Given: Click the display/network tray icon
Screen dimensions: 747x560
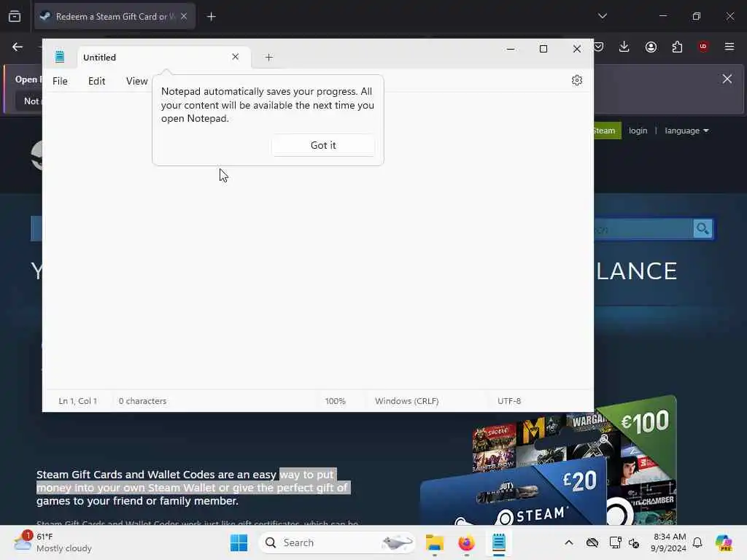Looking at the screenshot, I should point(615,542).
